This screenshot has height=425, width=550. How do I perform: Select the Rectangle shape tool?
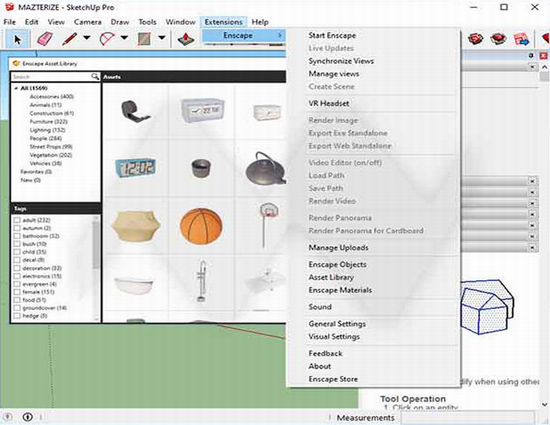(x=144, y=39)
